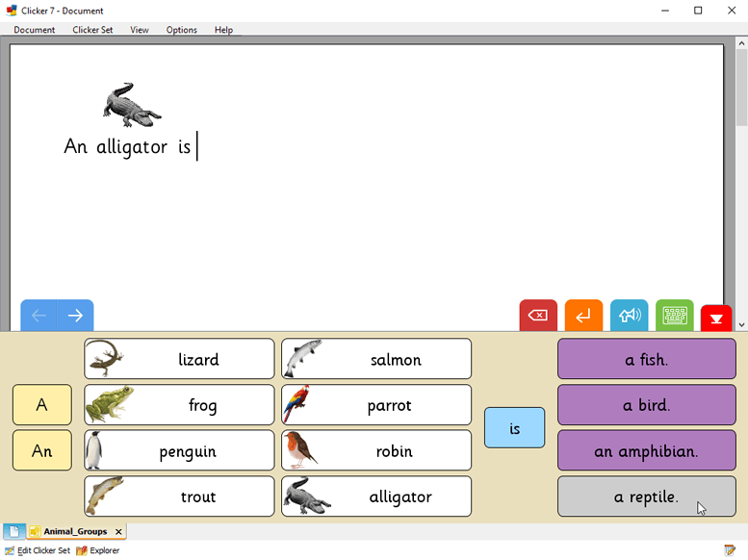Image resolution: width=748 pixels, height=560 pixels.
Task: Click the red backspace delete icon
Action: 537,316
